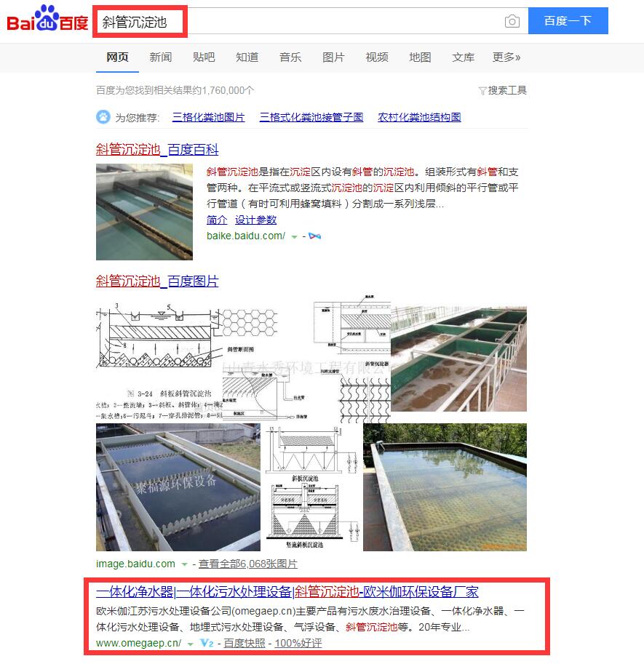Switch to the 新闻 tab
The width and height of the screenshot is (644, 664).
point(161,57)
